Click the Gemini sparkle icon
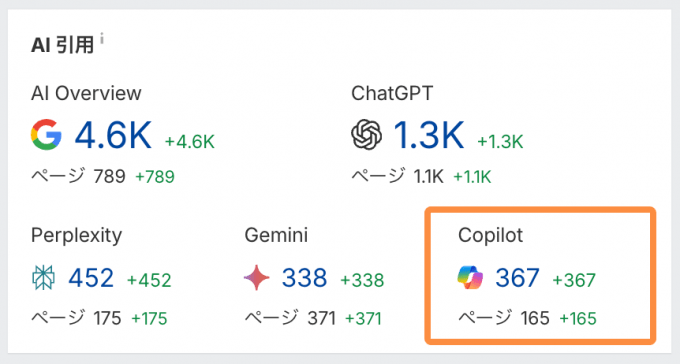This screenshot has height=364, width=680. pyautogui.click(x=257, y=278)
